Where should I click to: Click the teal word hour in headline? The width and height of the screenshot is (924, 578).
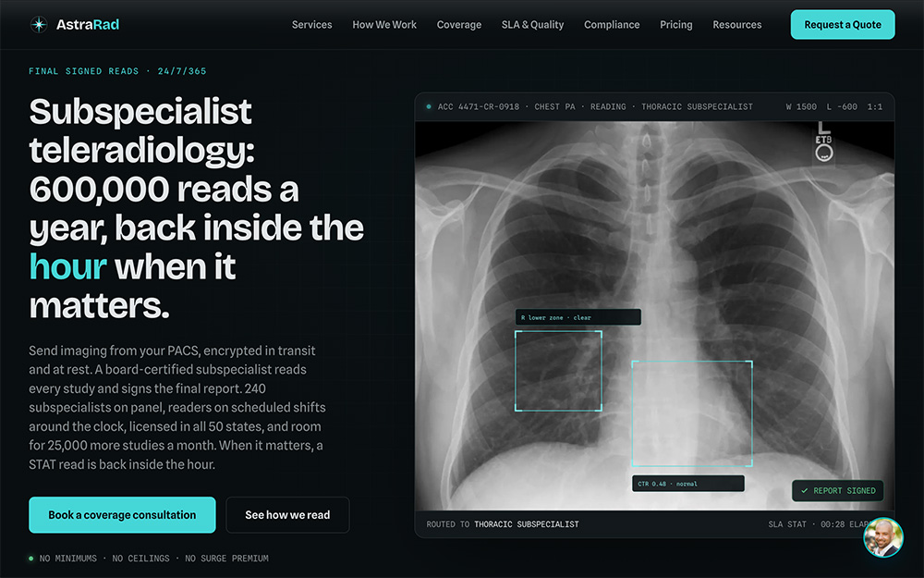click(67, 266)
